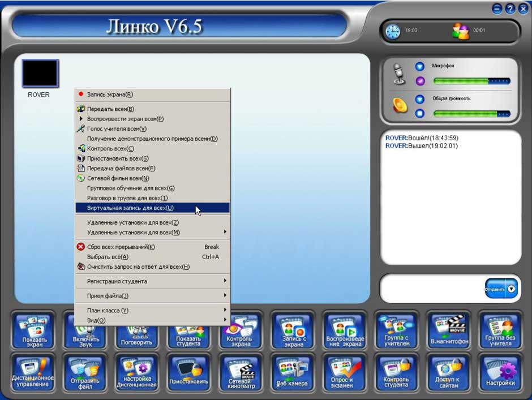The width and height of the screenshot is (532, 400).
Task: Open the Настройки gear icon
Action: point(500,372)
